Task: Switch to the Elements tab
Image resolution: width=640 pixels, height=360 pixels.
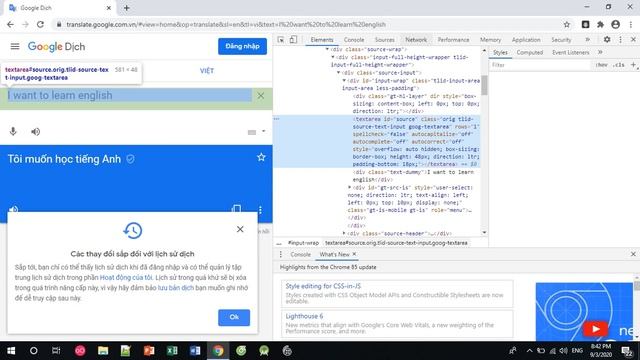Action: click(x=322, y=40)
